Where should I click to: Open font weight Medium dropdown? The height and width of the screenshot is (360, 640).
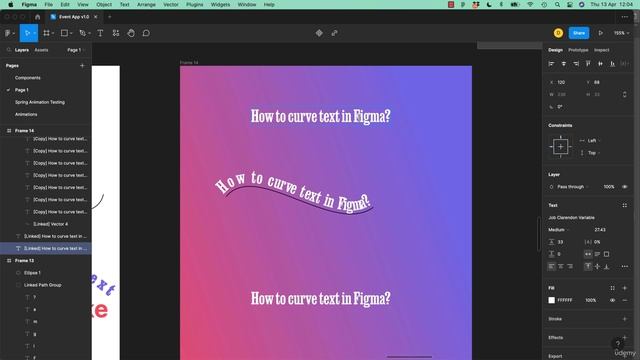click(559, 230)
